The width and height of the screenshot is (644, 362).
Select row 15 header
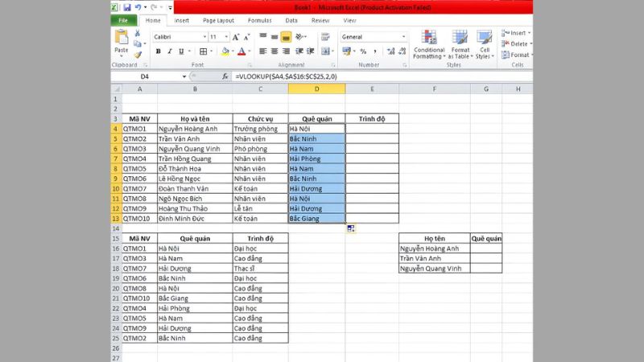[116, 238]
